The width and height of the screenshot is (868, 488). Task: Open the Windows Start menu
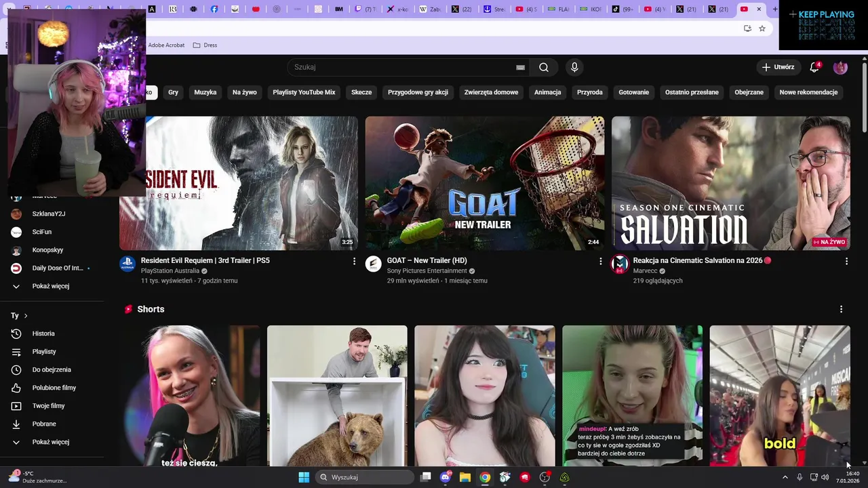304,477
